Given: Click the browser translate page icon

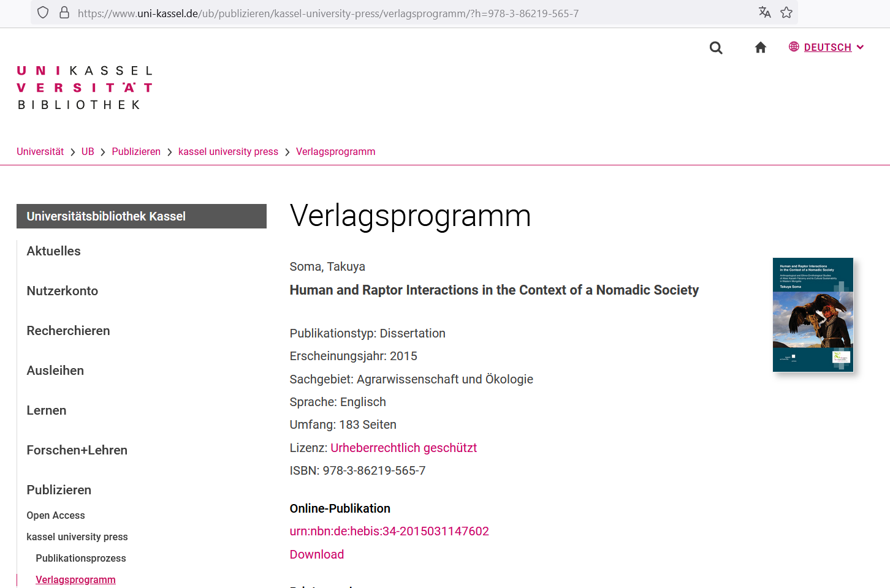Looking at the screenshot, I should pos(764,12).
